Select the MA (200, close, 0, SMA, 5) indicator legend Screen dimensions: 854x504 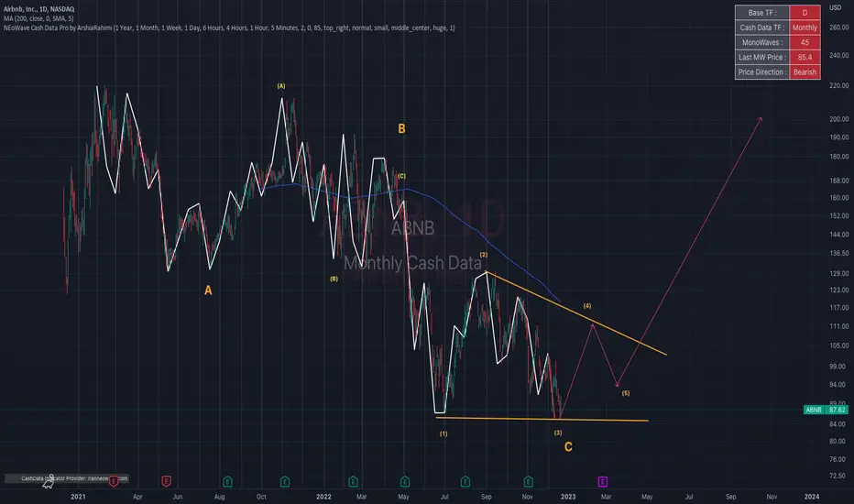(x=38, y=18)
